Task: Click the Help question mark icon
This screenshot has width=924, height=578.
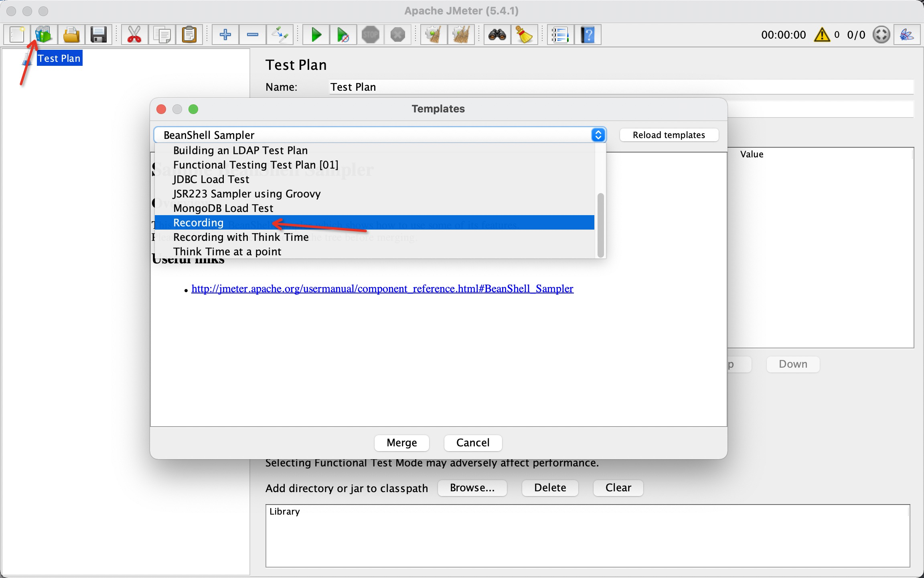Action: click(588, 35)
